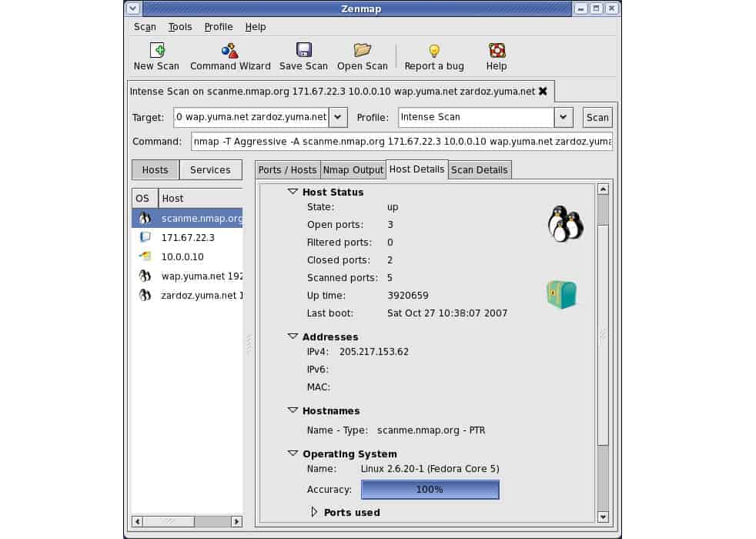
Task: Click the OS column header
Action: [x=145, y=198]
